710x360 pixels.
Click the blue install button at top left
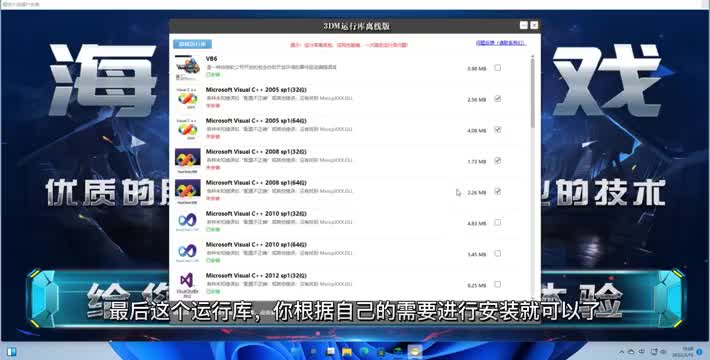(x=192, y=44)
